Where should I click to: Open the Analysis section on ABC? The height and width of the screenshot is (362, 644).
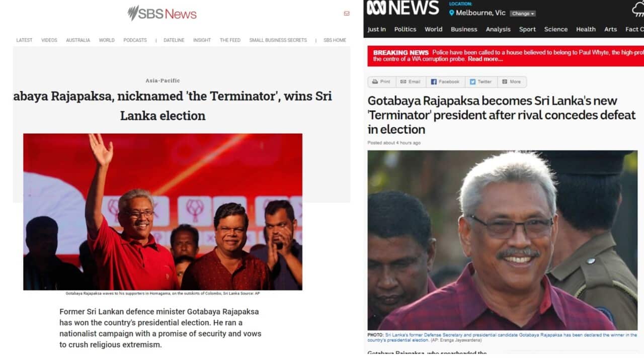(x=498, y=29)
